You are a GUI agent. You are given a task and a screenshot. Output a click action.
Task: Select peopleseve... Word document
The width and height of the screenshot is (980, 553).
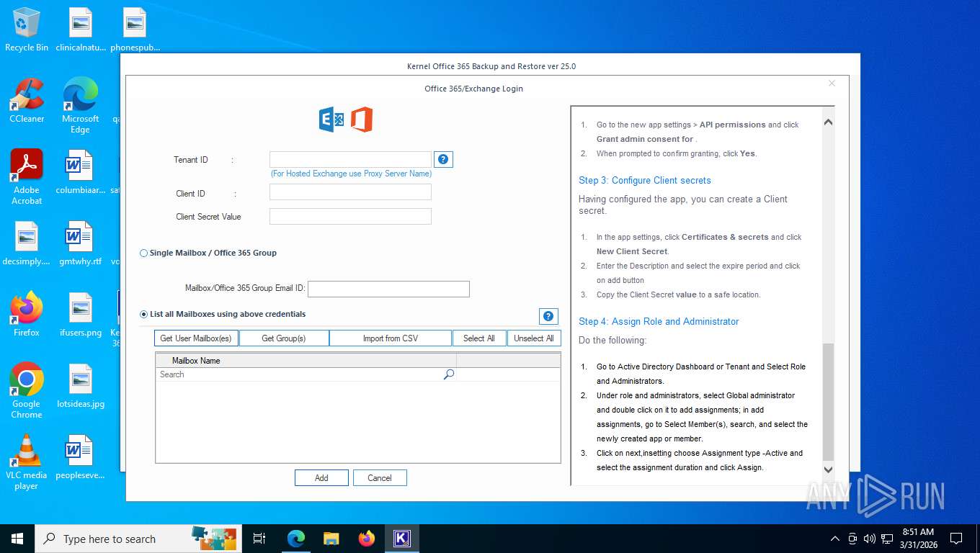click(80, 457)
